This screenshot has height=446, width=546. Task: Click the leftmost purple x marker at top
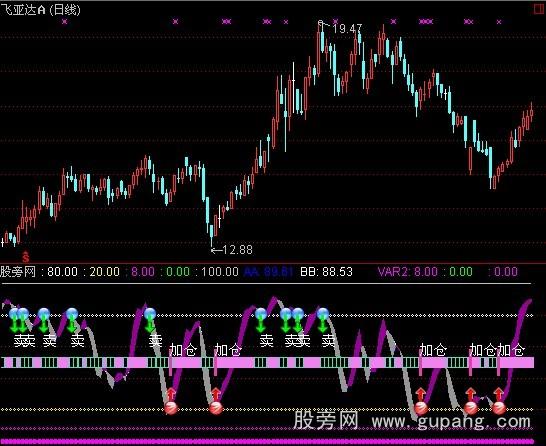64,22
